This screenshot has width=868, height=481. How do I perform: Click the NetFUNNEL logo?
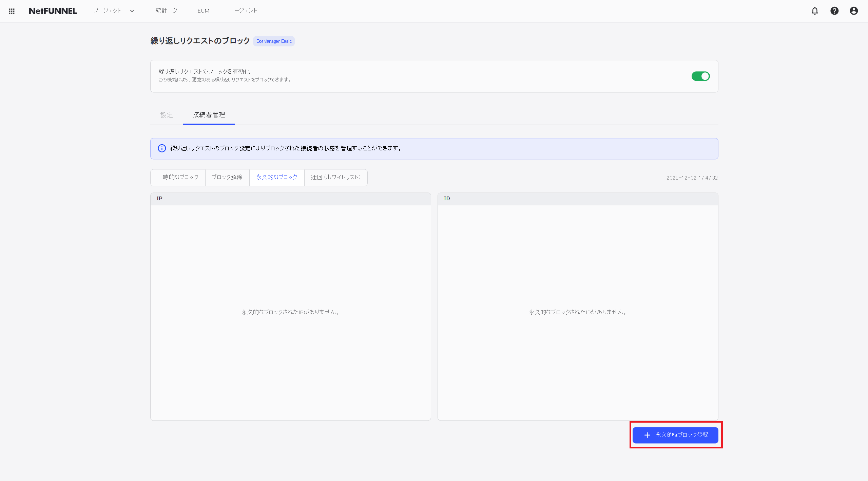coord(53,11)
